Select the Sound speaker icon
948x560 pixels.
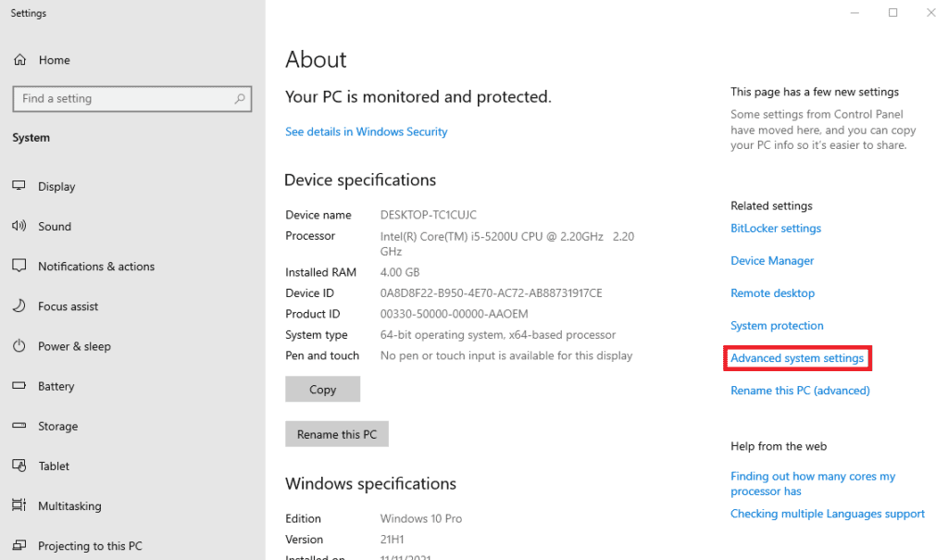pos(19,226)
